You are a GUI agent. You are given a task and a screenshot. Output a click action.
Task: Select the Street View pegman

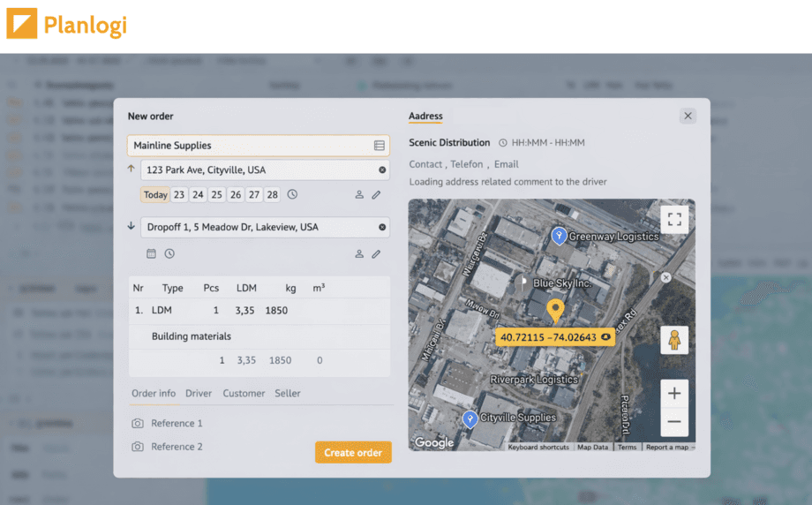674,340
